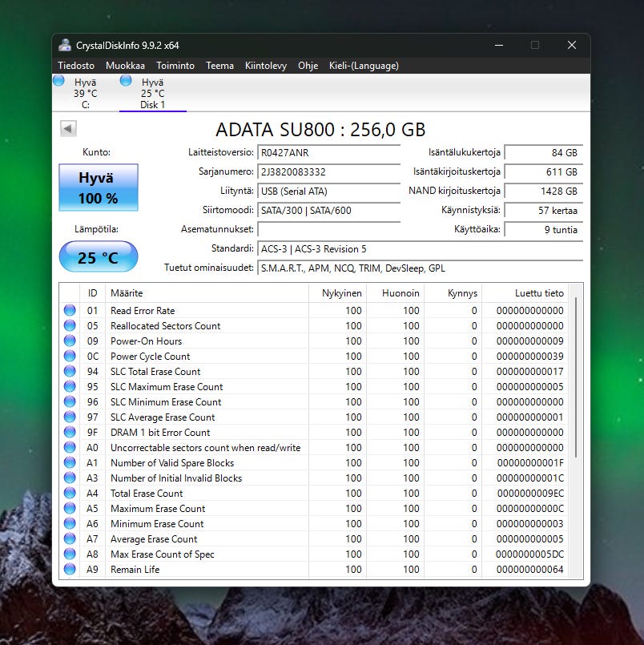Click the Huonoin column header
Screen dimensions: 644x645
pos(395,293)
